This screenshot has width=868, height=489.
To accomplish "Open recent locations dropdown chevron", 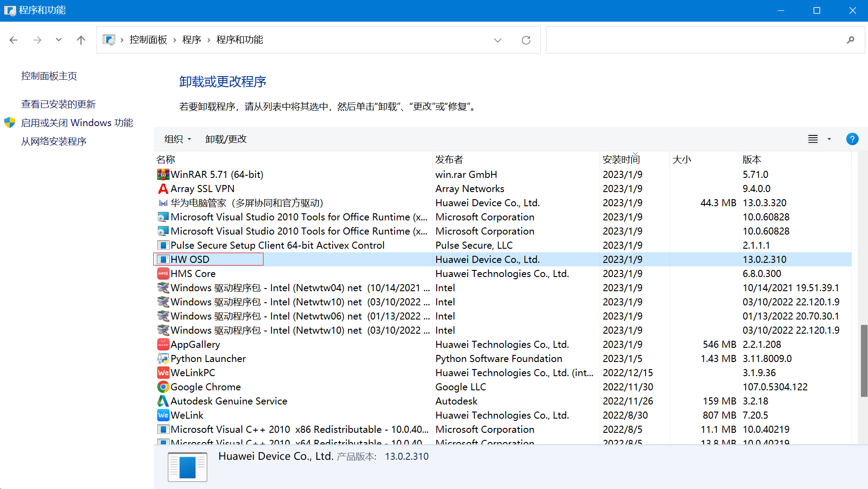I will (x=58, y=40).
